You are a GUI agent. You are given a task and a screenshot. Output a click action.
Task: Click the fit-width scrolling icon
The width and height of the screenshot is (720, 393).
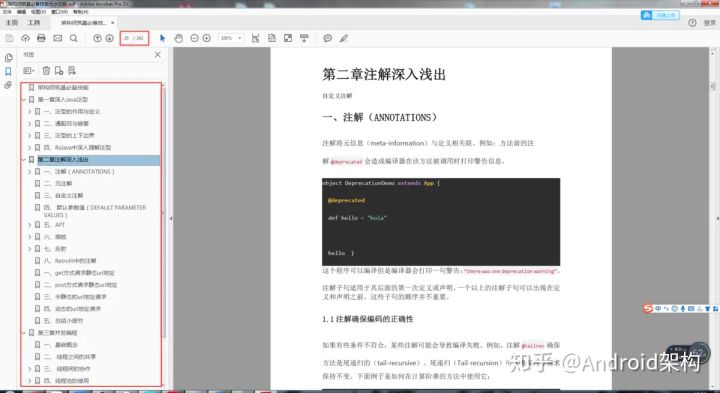[x=255, y=38]
